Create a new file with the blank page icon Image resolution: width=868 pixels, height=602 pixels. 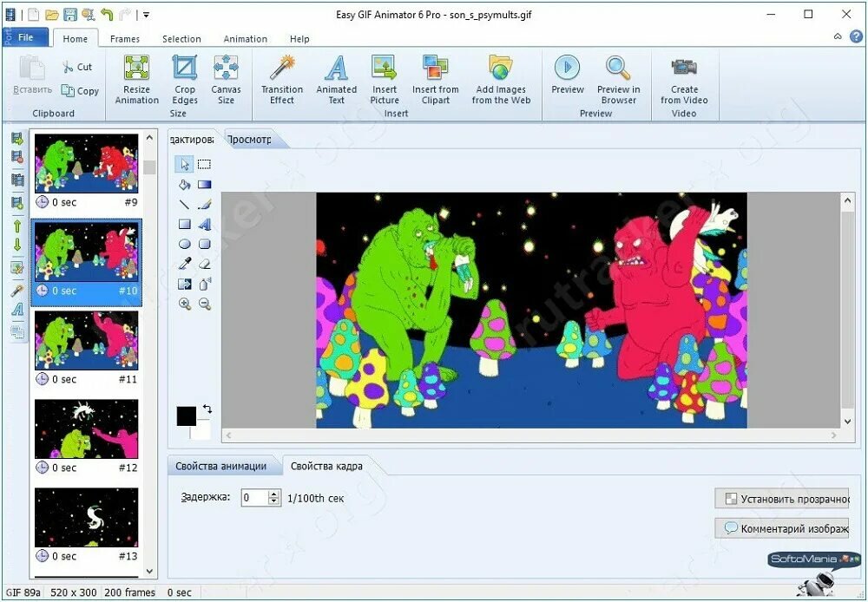34,15
